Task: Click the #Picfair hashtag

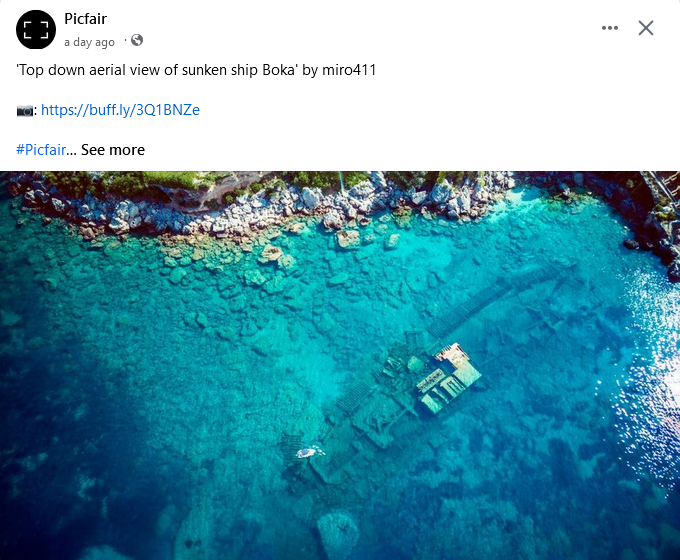Action: pyautogui.click(x=41, y=150)
